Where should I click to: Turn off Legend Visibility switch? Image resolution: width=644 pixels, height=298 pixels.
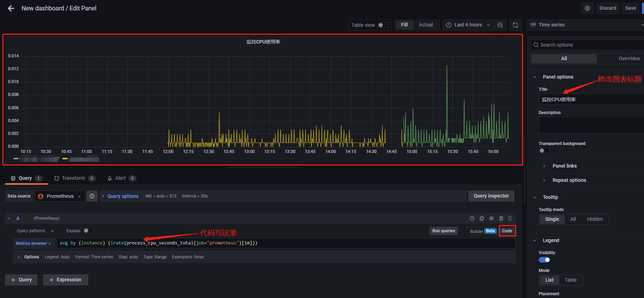pos(544,260)
